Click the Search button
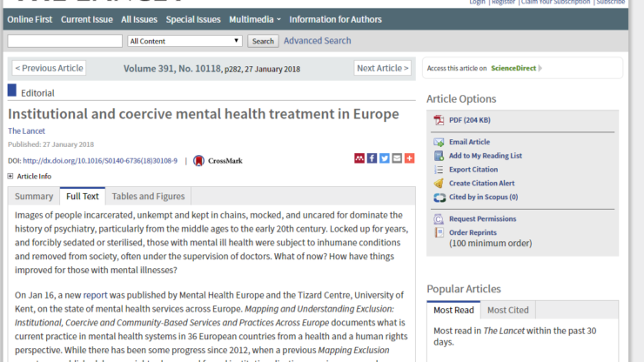 coord(263,41)
